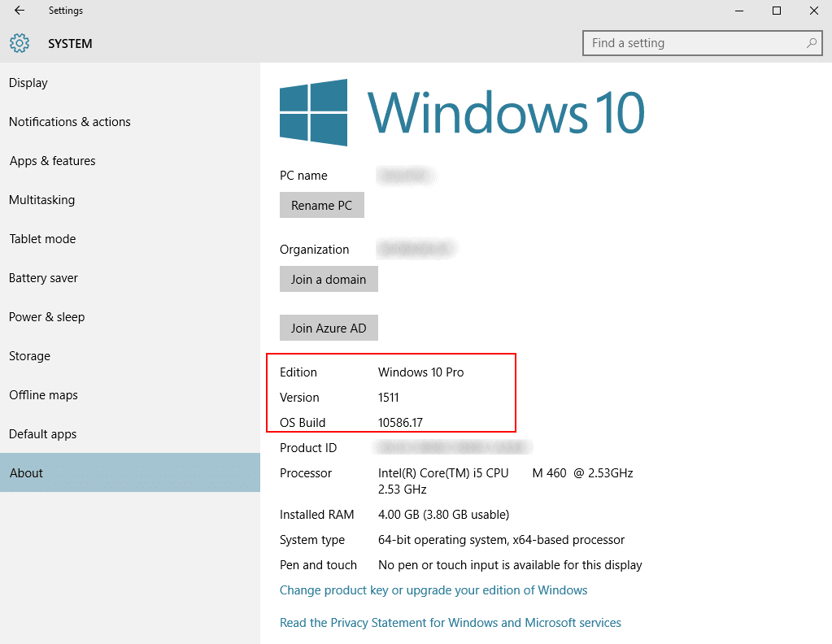The image size is (832, 644).
Task: Open the Display settings page
Action: [130, 83]
